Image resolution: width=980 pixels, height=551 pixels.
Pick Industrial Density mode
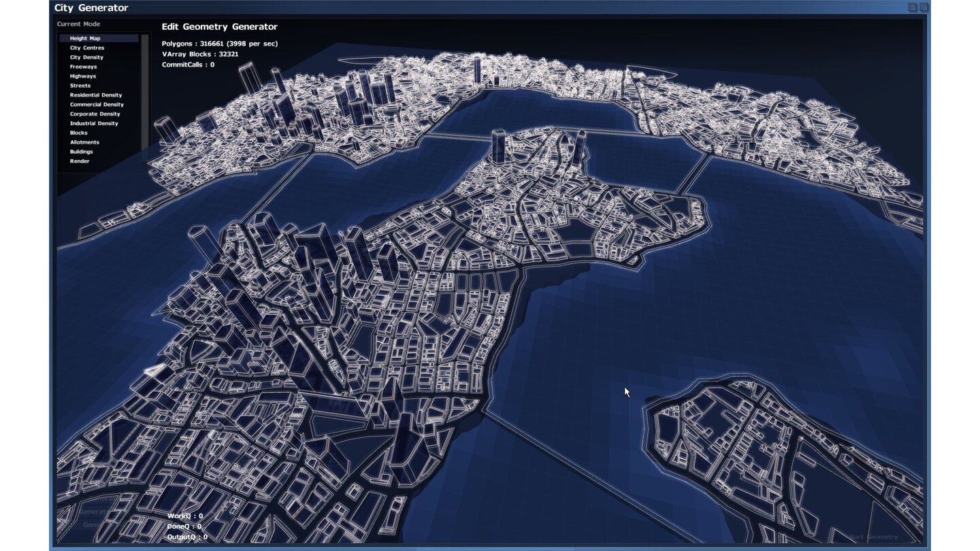[94, 124]
